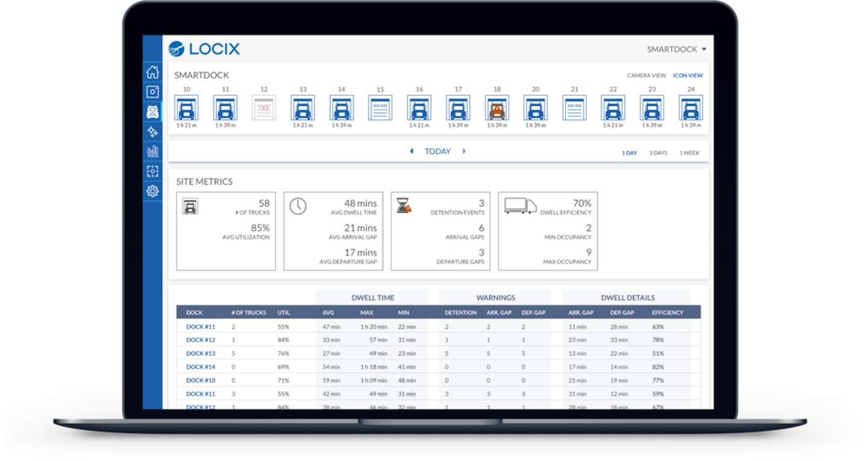This screenshot has height=461, width=868.
Task: Open the truck dock view in the sidebar
Action: tap(153, 111)
